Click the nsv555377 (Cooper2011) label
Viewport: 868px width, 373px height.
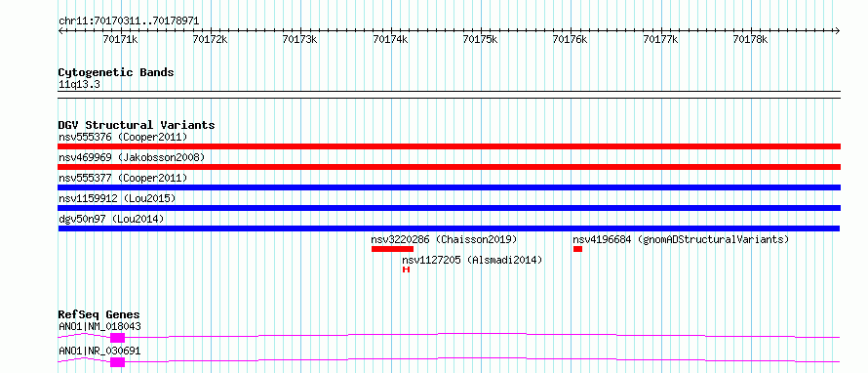pyautogui.click(x=123, y=178)
